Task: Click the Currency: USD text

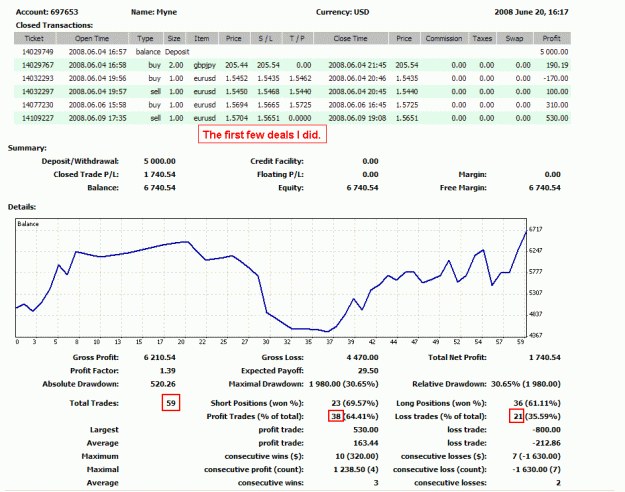Action: 342,12
